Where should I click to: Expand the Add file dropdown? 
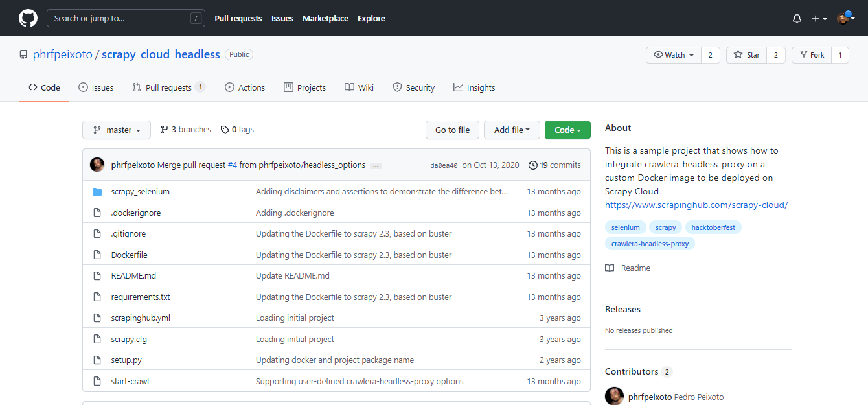[512, 130]
